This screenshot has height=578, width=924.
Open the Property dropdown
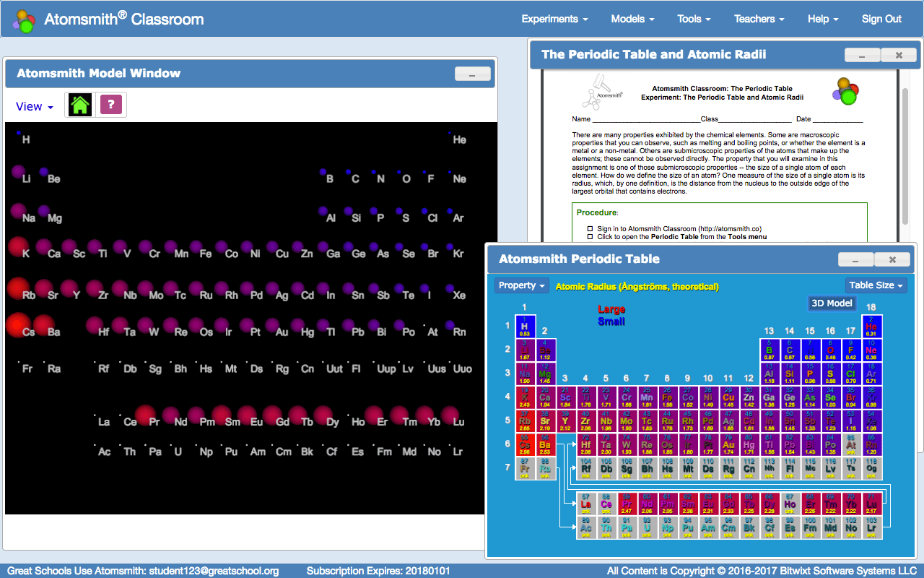point(522,285)
